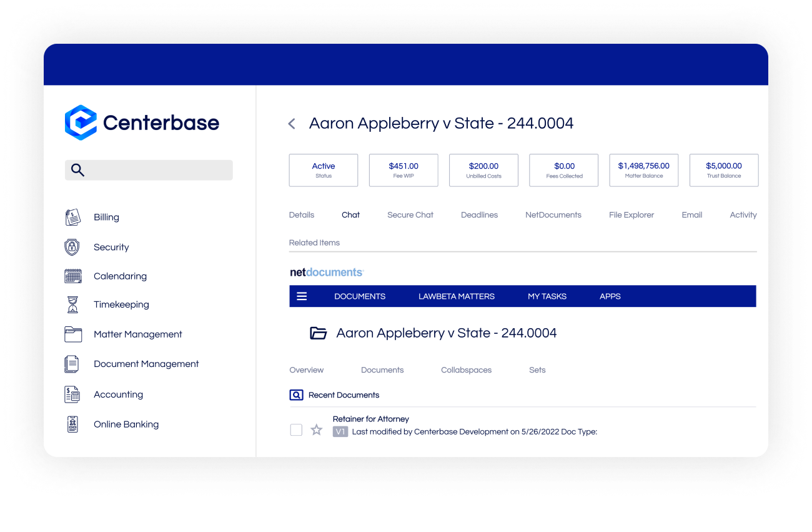Viewport: 812px width, 532px height.
Task: Click the Accounting calculator icon
Action: [x=72, y=394]
